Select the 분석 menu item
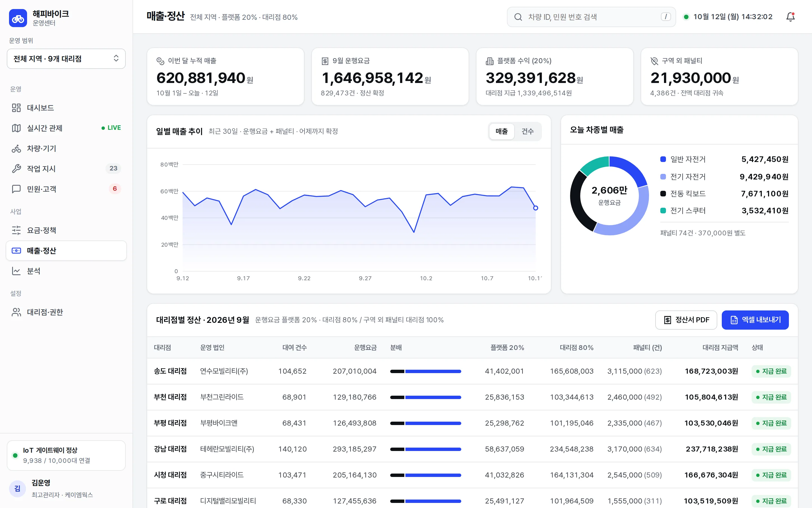Viewport: 812px width, 508px height. click(x=66, y=271)
